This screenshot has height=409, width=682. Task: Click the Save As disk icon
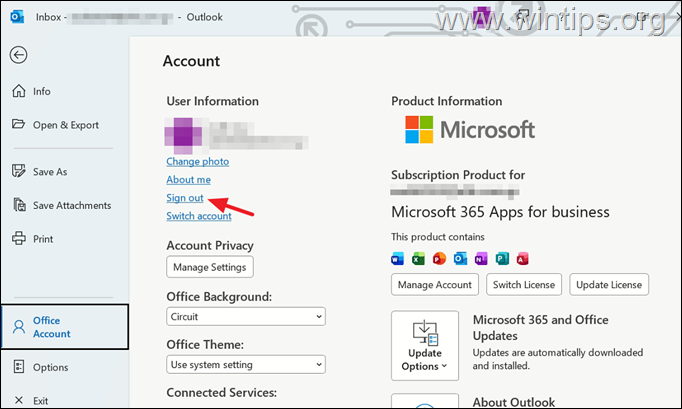(19, 171)
